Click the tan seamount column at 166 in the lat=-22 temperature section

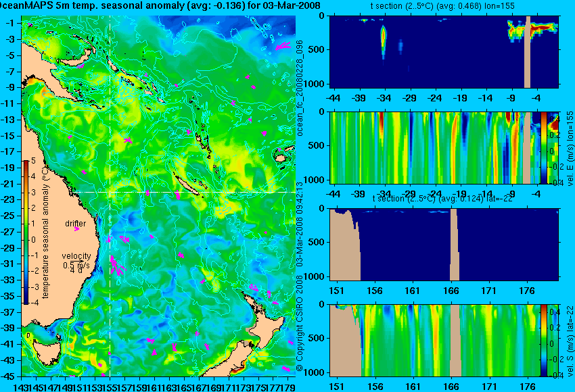455,245
